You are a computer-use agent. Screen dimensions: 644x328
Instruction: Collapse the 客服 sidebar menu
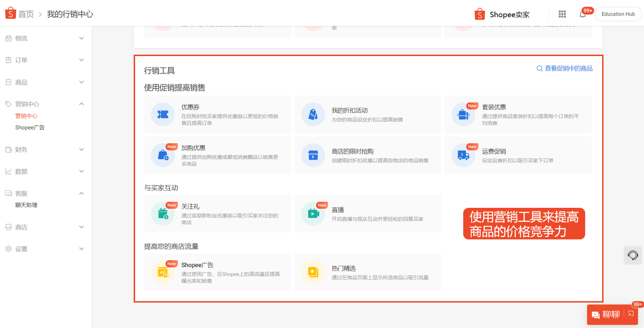click(x=81, y=193)
